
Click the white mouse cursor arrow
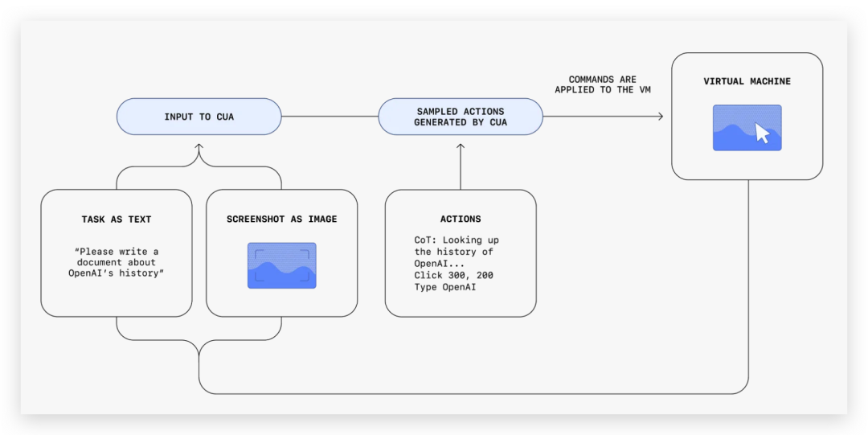[762, 133]
